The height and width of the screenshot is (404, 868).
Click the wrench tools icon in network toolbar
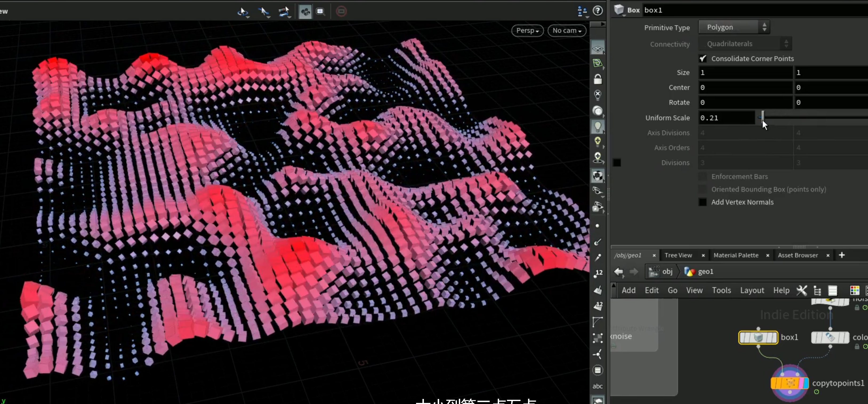[x=802, y=290]
